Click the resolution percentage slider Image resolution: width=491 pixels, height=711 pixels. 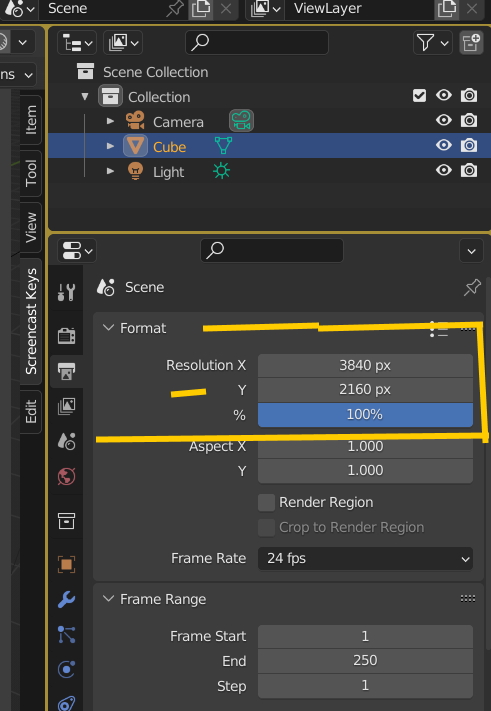[x=365, y=414]
